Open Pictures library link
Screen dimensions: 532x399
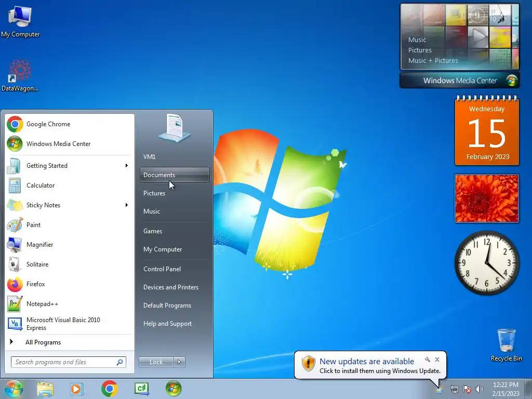175,193
